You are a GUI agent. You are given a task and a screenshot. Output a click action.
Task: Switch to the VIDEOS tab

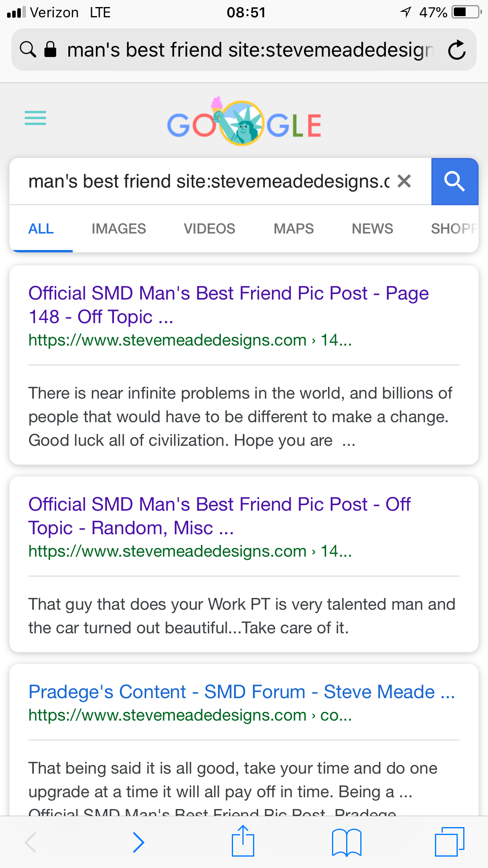pos(209,228)
